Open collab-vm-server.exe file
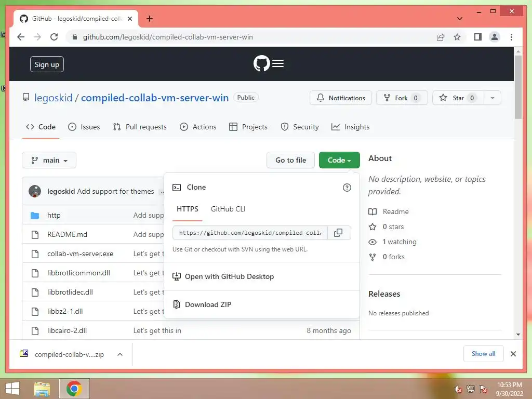 click(81, 254)
